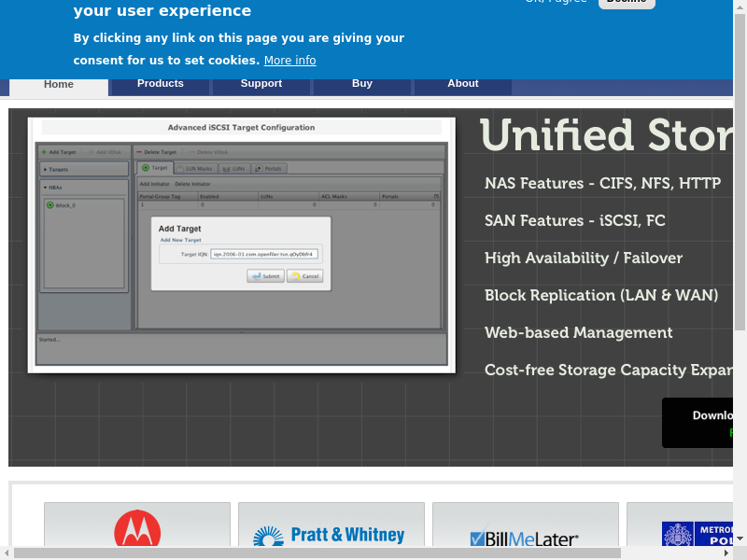Follow the More info cookie link
The height and width of the screenshot is (560, 747).
click(289, 61)
